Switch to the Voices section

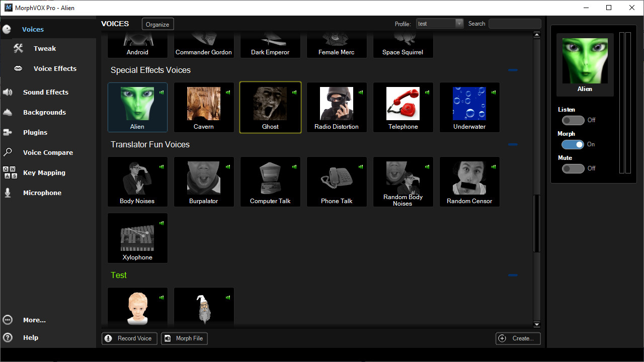(33, 29)
